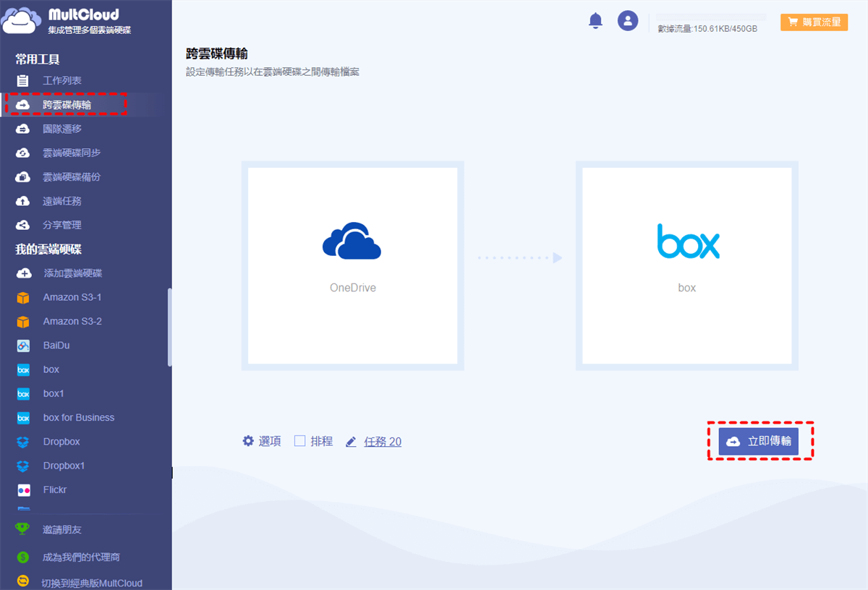This screenshot has width=868, height=590.
Task: Open the Amazon S3-2 drive
Action: tap(72, 321)
